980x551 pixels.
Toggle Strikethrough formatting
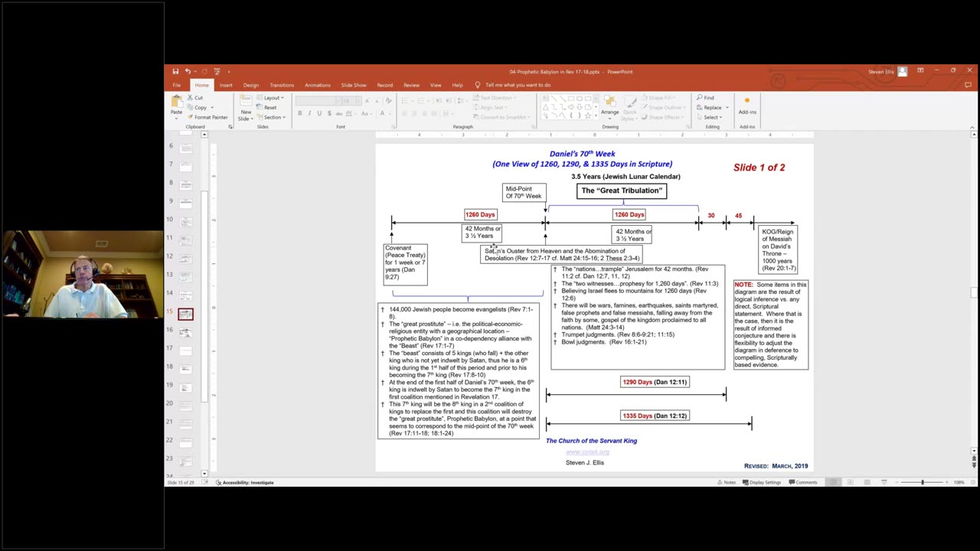tap(339, 113)
